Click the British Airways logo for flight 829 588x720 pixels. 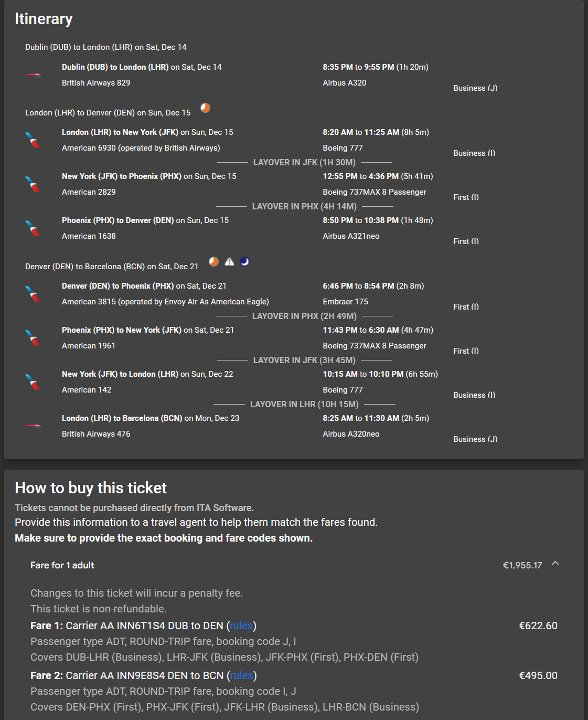(34, 75)
